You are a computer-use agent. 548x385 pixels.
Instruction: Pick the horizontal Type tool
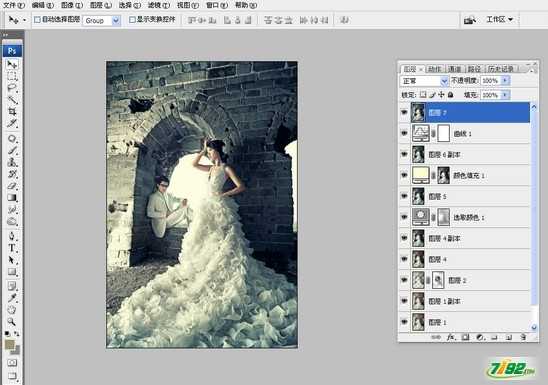12,248
